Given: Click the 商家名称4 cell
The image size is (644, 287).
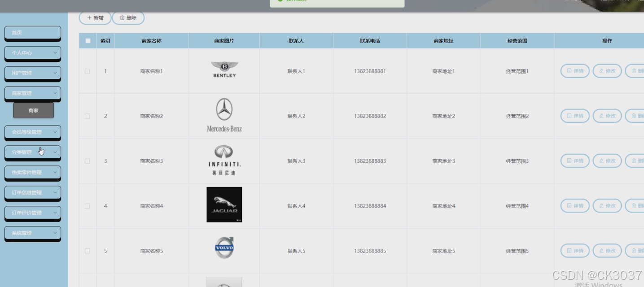Looking at the screenshot, I should (x=151, y=206).
